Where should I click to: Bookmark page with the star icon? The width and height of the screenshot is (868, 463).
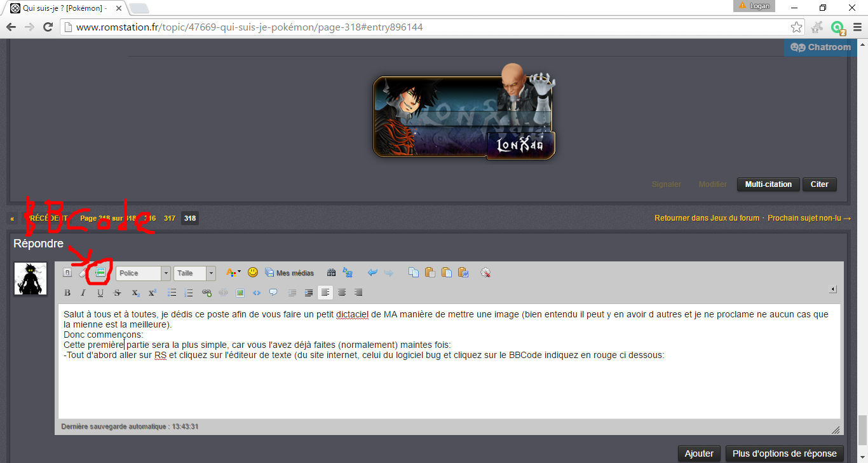[796, 27]
